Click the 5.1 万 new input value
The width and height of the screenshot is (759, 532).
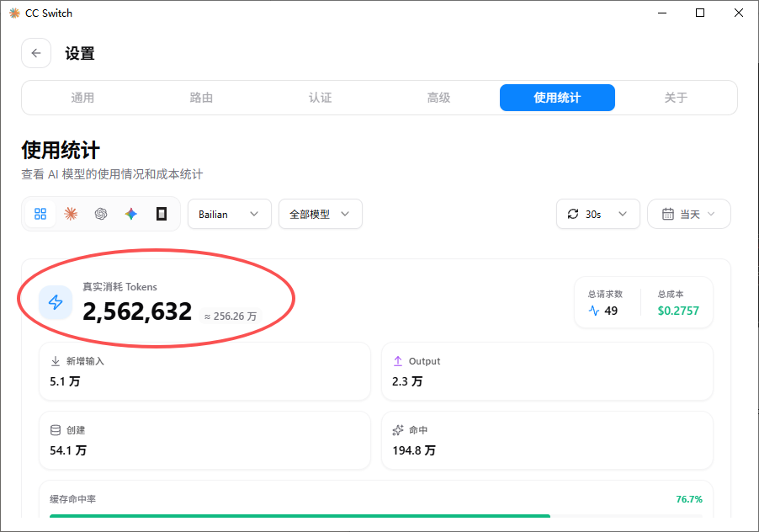pyautogui.click(x=65, y=382)
